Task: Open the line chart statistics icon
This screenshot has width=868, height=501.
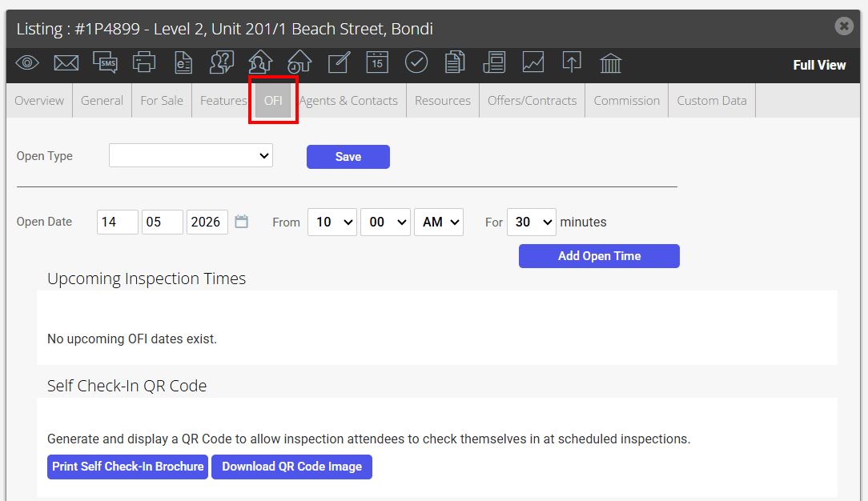Action: 533,62
